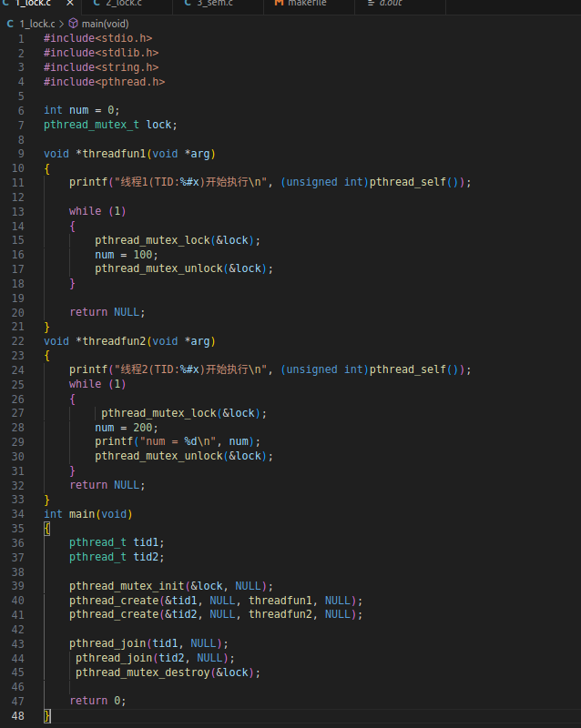
Task: Click 'pthread_mutex_t lock;' declaration
Action: pos(110,125)
